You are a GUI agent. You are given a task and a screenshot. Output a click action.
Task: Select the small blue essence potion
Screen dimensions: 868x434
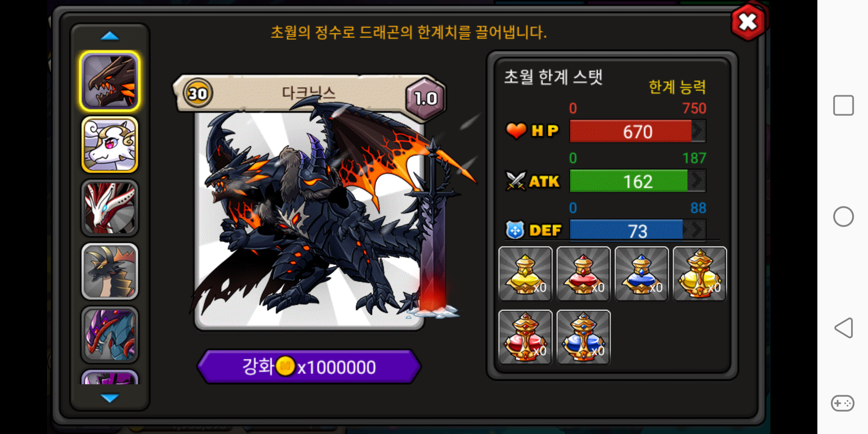[x=642, y=274]
